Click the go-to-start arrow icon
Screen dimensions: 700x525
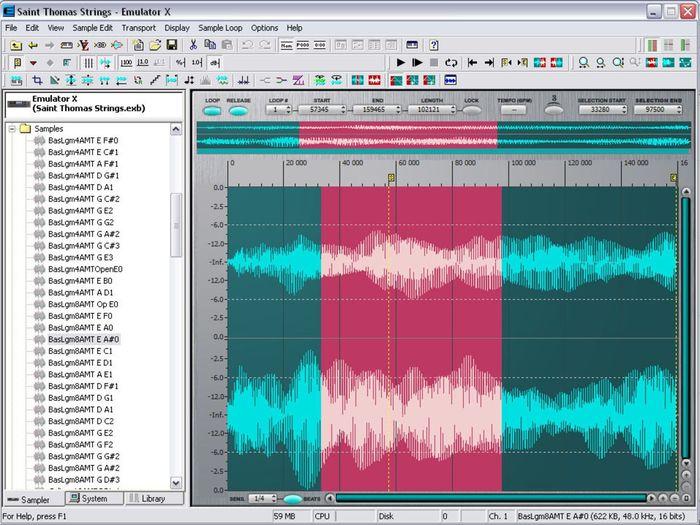pos(472,62)
